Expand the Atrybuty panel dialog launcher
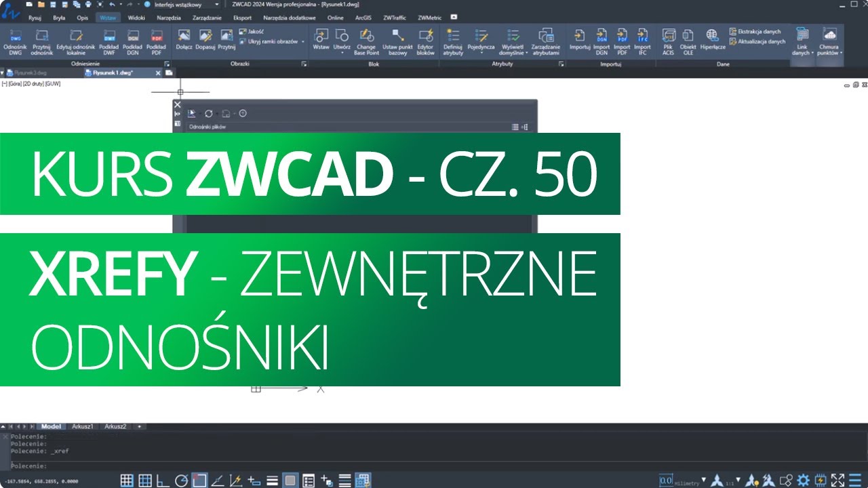868x488 pixels. [x=561, y=64]
